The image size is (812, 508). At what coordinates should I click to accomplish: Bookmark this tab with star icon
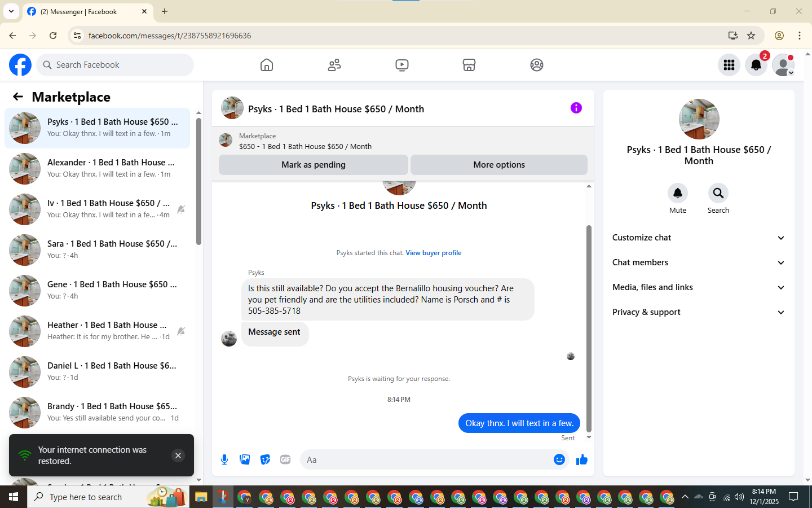[x=751, y=36]
